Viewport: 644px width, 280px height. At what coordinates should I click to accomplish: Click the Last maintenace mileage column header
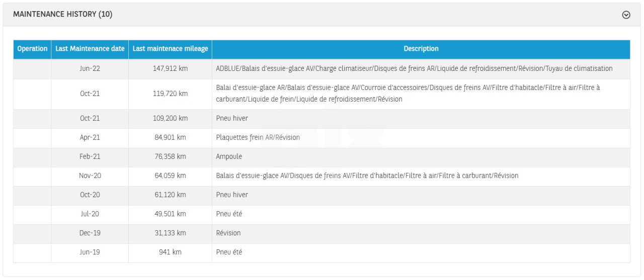click(170, 49)
